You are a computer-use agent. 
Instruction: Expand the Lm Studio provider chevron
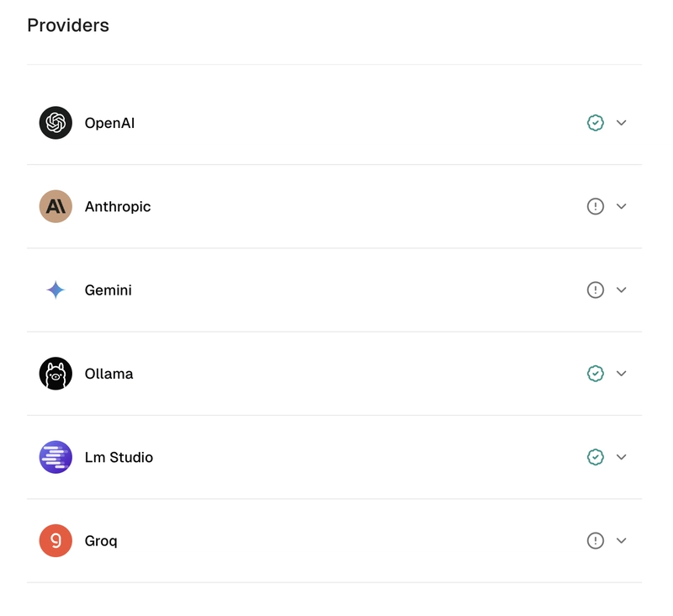tap(621, 457)
